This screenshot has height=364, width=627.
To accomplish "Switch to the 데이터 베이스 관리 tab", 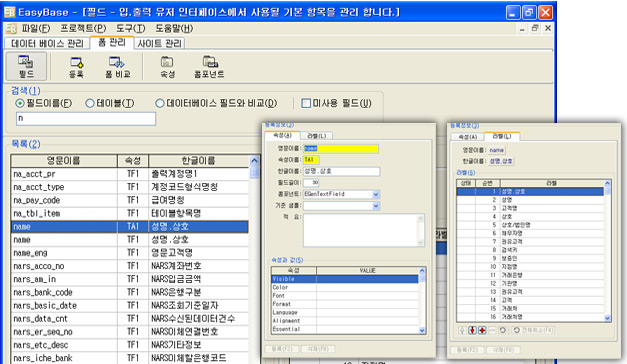I will click(x=47, y=44).
